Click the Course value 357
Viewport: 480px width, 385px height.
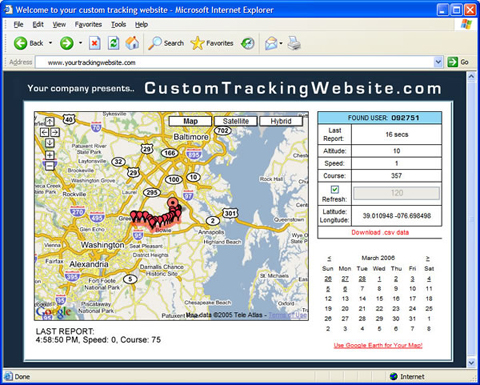(x=396, y=176)
